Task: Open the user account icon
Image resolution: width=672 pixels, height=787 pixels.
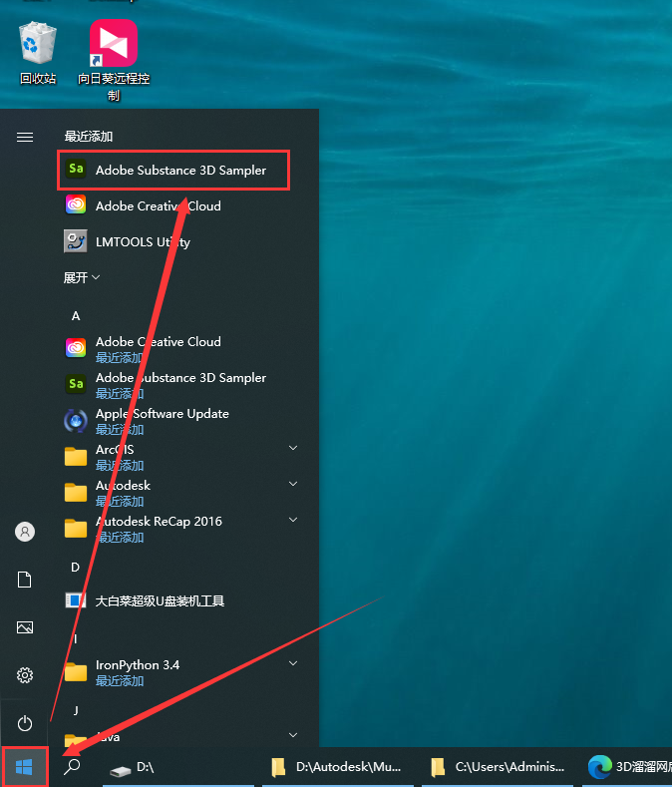Action: point(25,532)
